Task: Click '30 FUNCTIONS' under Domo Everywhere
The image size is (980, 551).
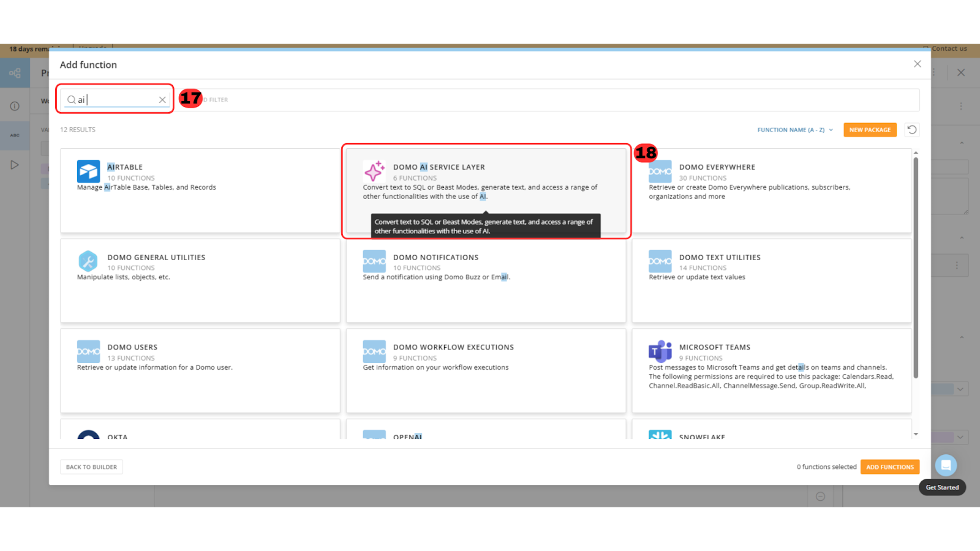Action: coord(703,178)
